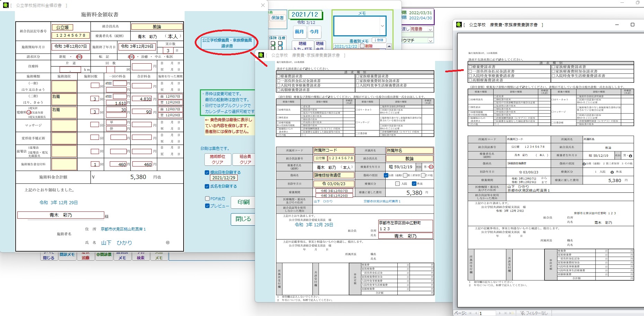Edit the start date 令和 3年12月07日 in claim form

[334, 191]
